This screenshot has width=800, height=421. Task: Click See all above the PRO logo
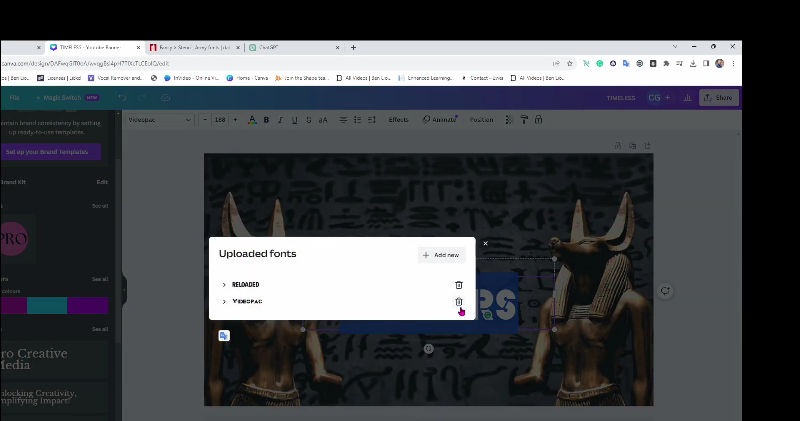(100, 206)
